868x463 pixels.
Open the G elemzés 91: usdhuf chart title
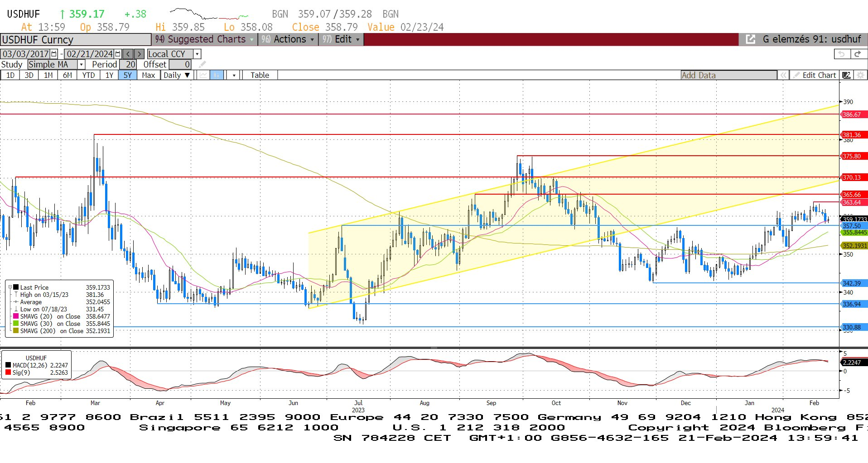[x=812, y=39]
